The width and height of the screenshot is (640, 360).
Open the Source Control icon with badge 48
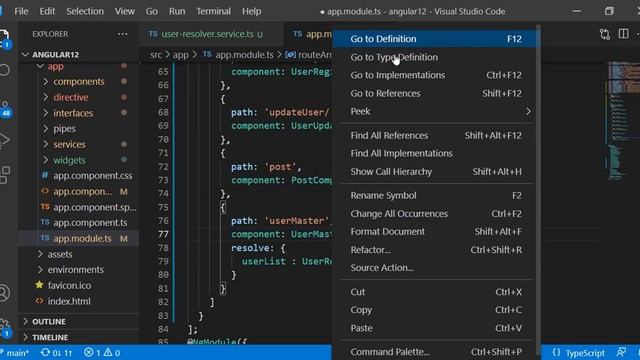pos(5,109)
